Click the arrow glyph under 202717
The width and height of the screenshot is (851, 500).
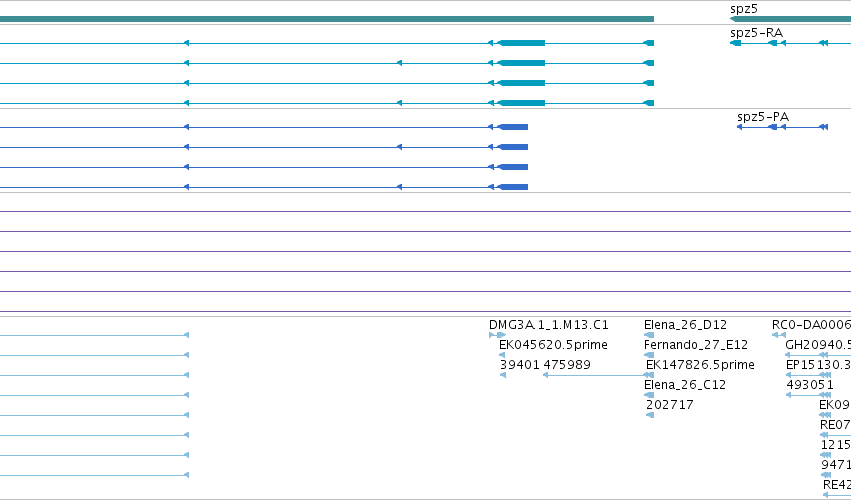[650, 415]
